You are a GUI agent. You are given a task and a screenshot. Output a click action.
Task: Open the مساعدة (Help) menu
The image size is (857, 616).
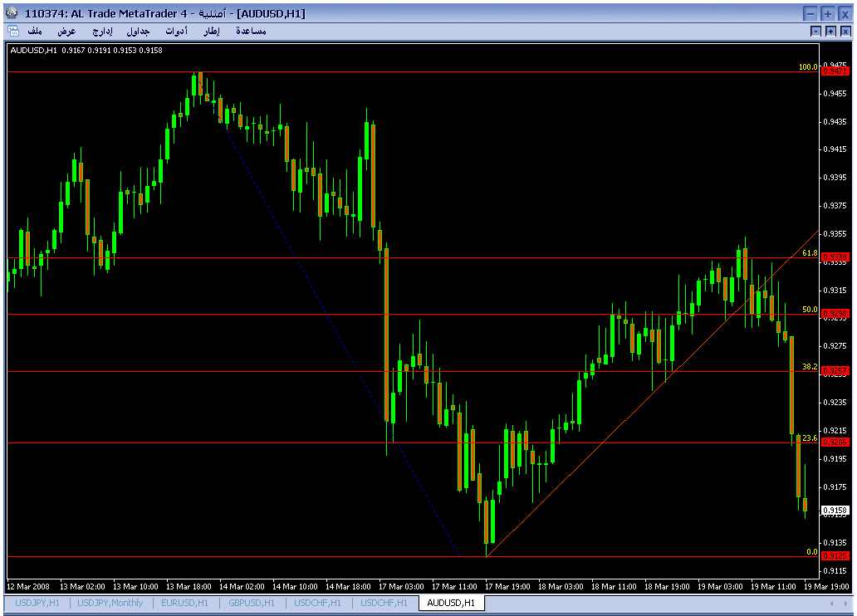tap(251, 32)
